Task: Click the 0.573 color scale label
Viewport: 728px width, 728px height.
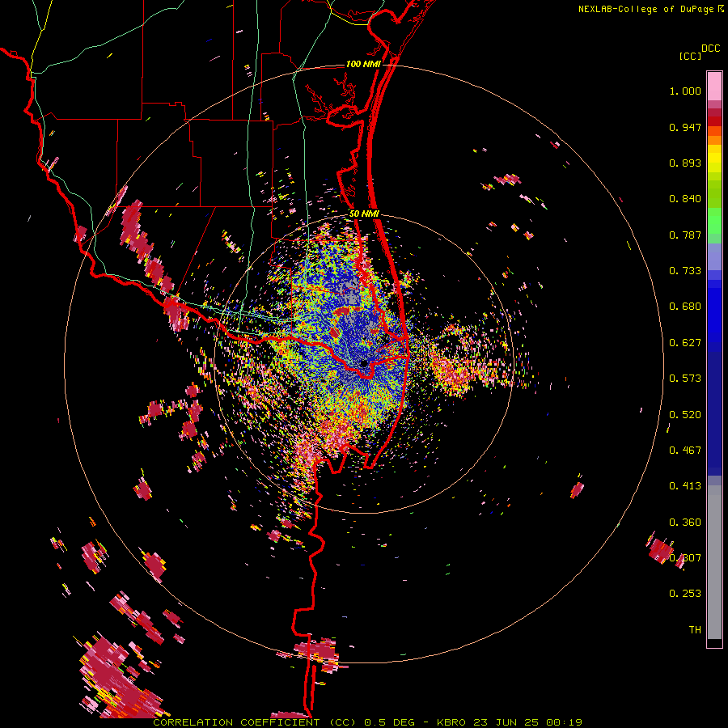Action: [x=685, y=379]
